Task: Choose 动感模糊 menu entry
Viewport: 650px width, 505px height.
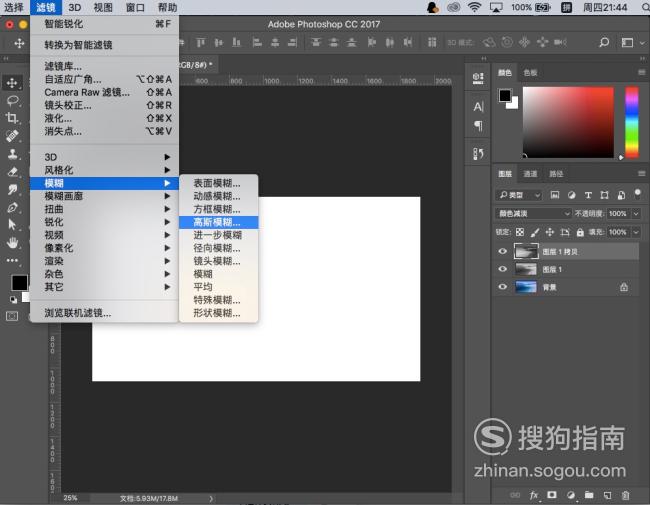Action: click(218, 196)
